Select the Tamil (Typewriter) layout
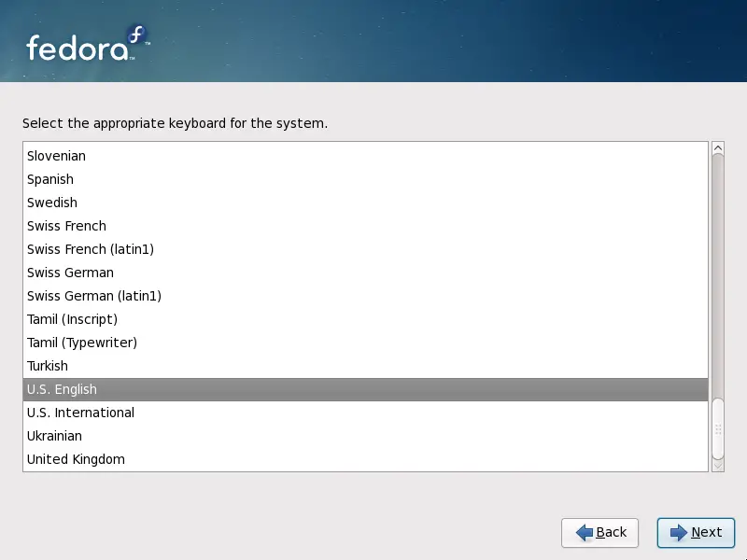 (x=82, y=343)
